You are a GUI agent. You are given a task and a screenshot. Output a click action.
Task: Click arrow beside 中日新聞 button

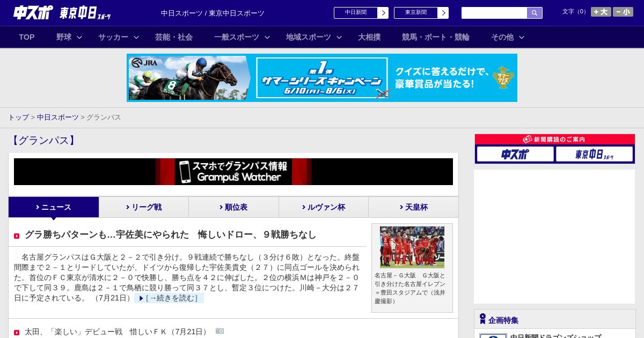click(x=383, y=13)
